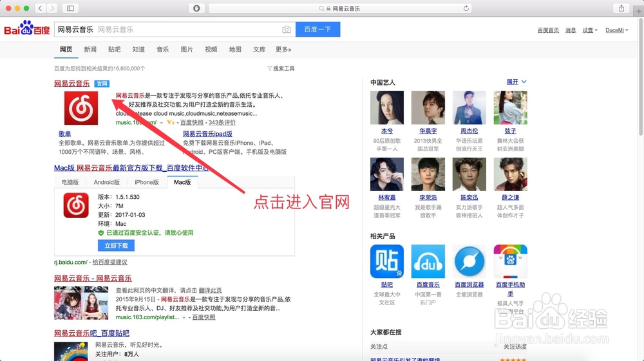Open the 设置 dropdown menu
The height and width of the screenshot is (361, 644).
click(590, 30)
